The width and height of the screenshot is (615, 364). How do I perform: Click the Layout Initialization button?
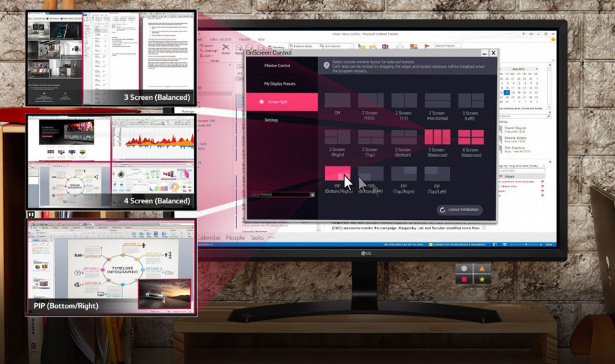460,210
